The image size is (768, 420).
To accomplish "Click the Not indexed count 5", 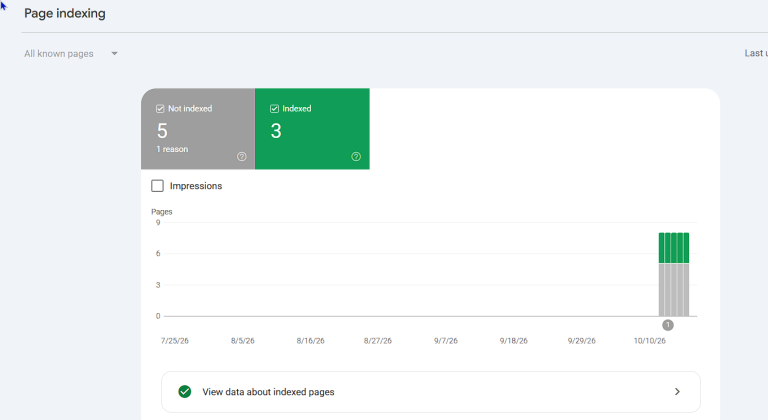I will pyautogui.click(x=162, y=131).
